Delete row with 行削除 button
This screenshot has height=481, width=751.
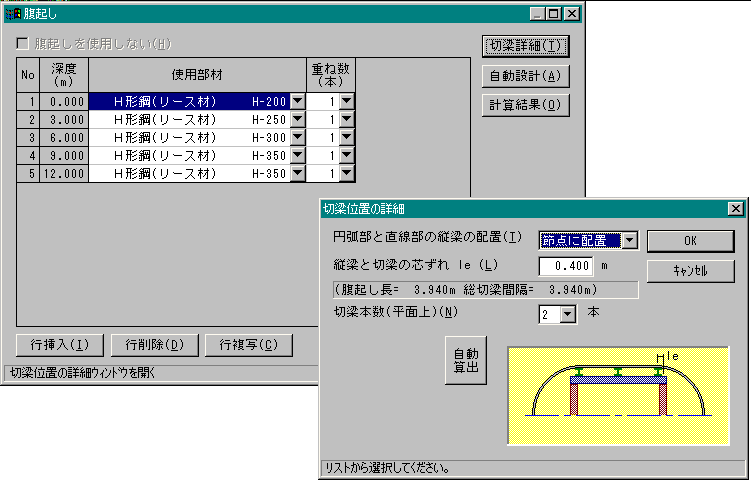point(155,345)
